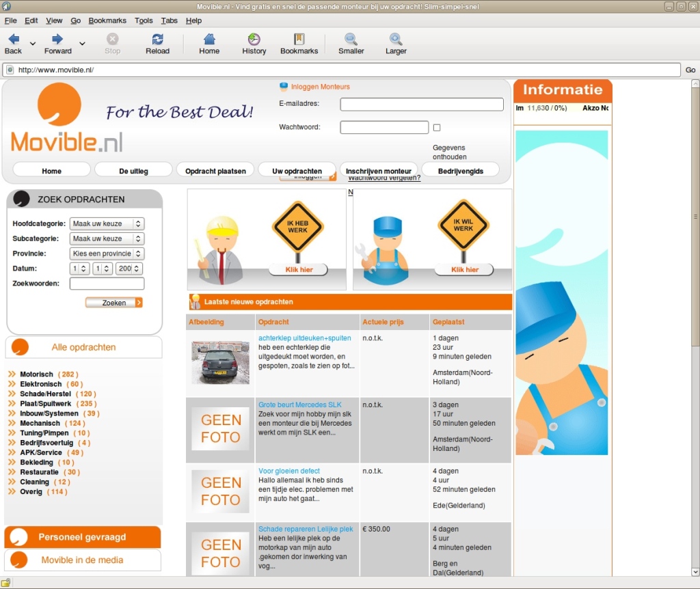Go to the browser Home page icon

point(209,40)
